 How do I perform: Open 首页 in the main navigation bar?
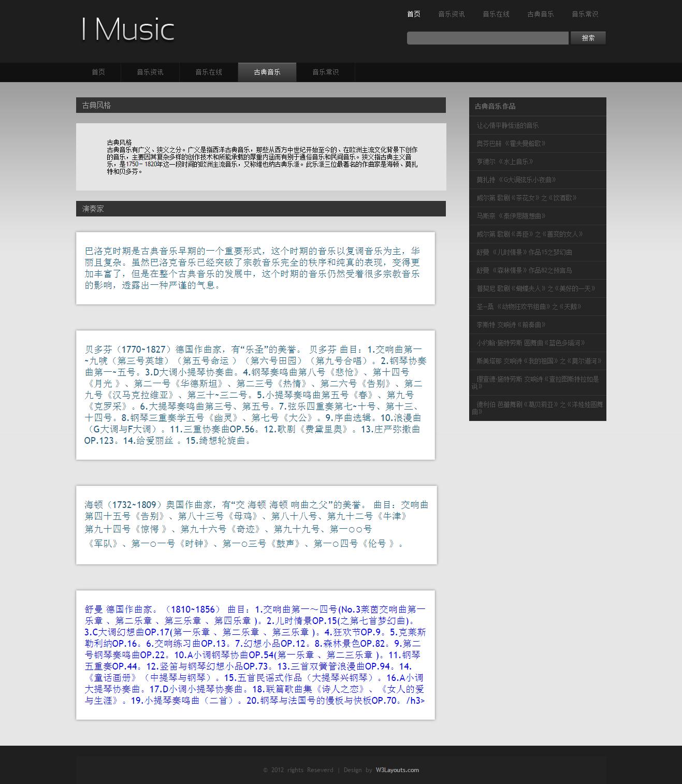click(x=98, y=72)
